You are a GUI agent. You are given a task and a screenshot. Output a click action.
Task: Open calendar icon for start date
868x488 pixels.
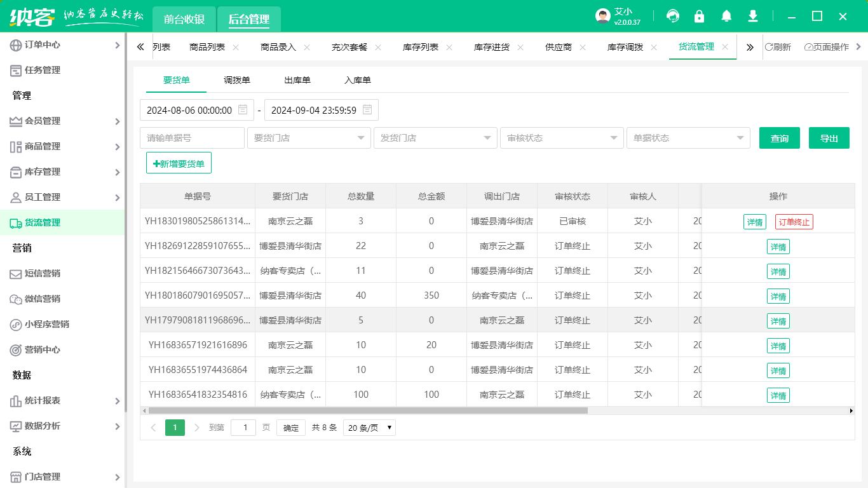point(243,110)
